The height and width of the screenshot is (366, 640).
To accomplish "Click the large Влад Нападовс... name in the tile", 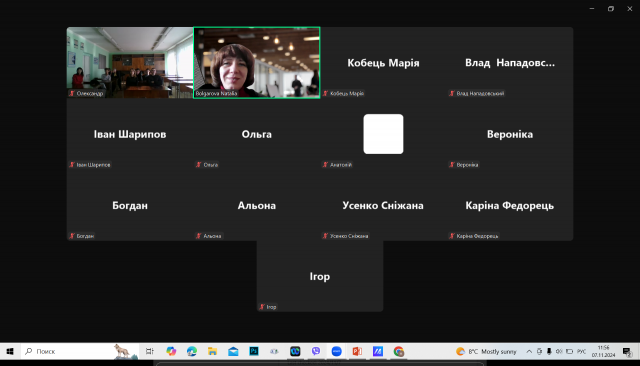I will pos(510,63).
